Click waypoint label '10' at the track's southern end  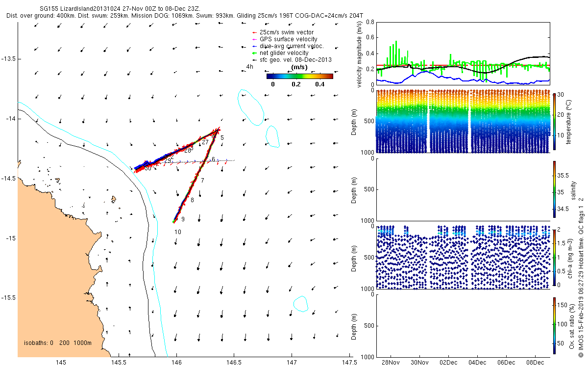pyautogui.click(x=178, y=232)
